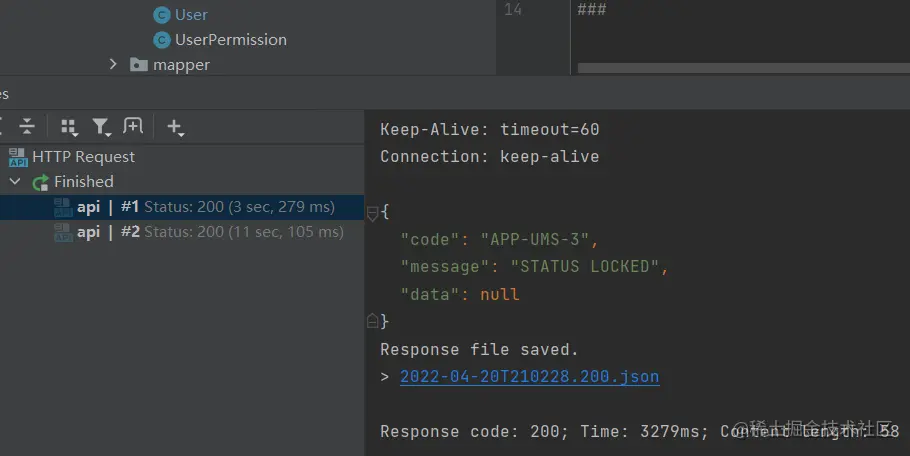
Task: Click the "Response file saved." line
Action: point(479,349)
